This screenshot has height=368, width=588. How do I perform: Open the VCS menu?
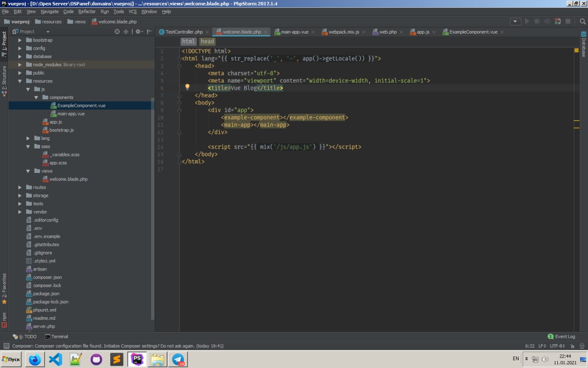(132, 11)
